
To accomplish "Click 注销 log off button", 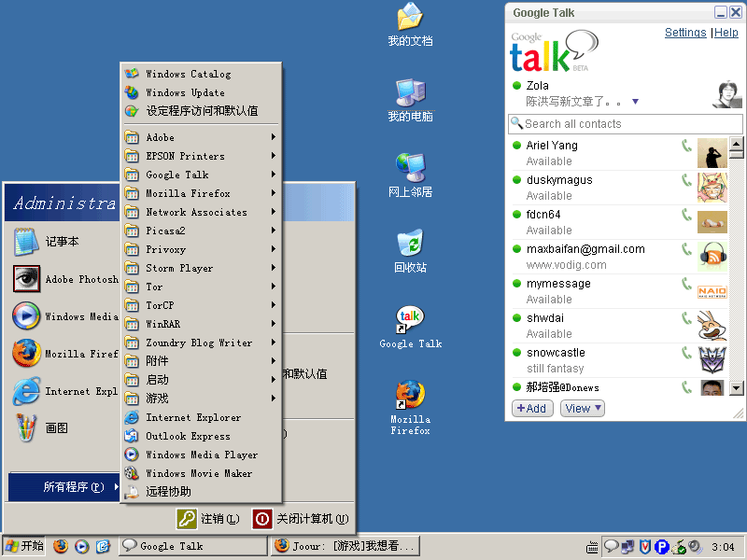I will [208, 519].
